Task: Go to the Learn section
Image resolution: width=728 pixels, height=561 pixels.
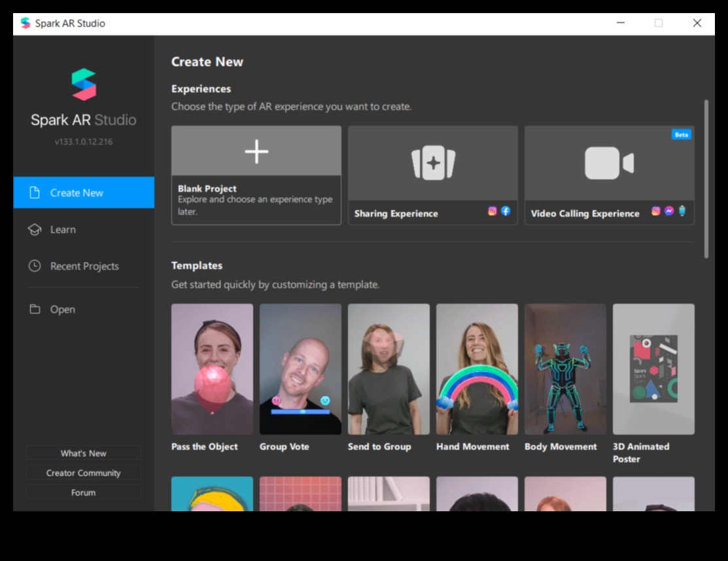Action: 63,230
